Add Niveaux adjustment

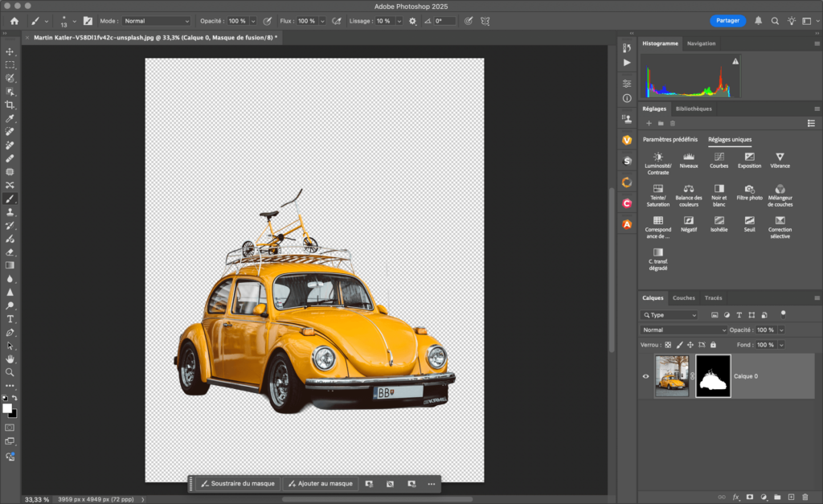coord(689,160)
